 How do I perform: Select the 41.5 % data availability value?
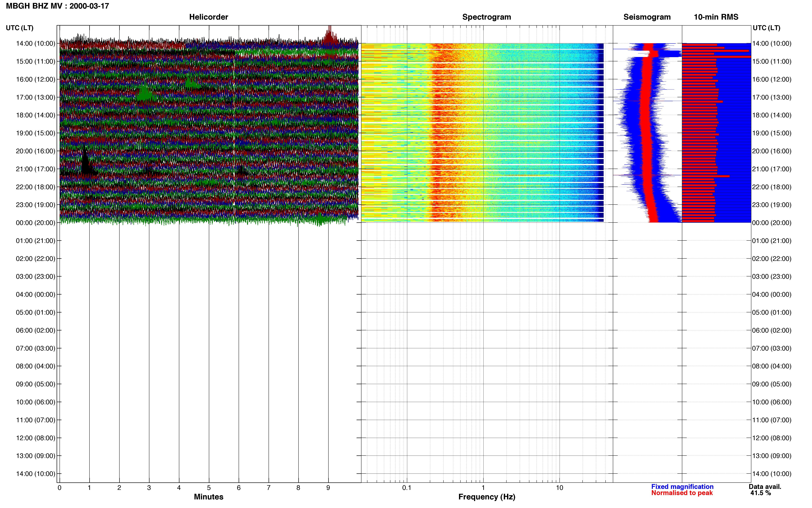761,493
